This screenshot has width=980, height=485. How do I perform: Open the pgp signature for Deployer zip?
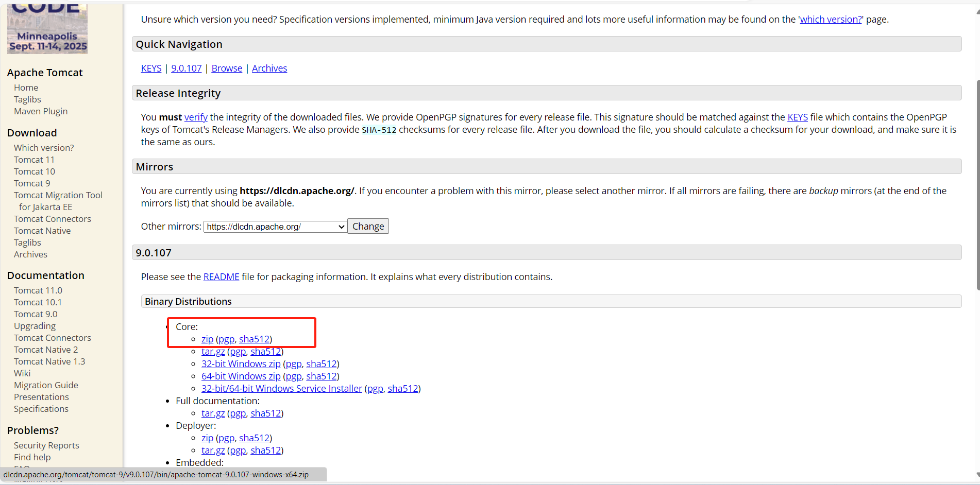coord(227,438)
